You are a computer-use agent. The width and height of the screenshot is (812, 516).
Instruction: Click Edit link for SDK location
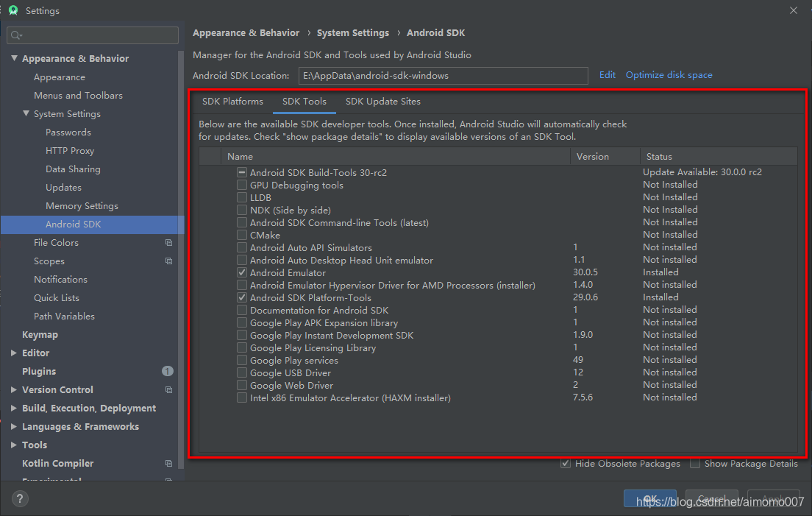[x=607, y=74]
